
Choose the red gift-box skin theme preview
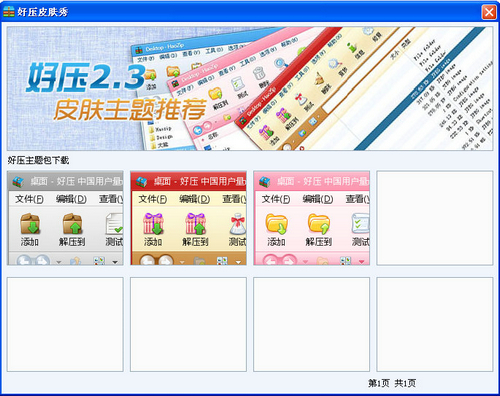pyautogui.click(x=188, y=218)
